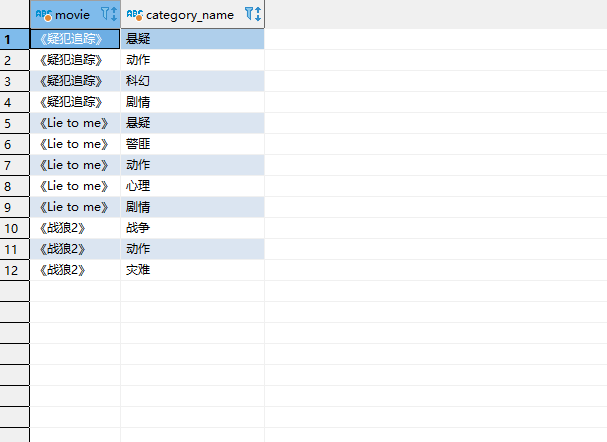Click the 《疑犯追踪》 cell next to 科幻
607x442 pixels.
tap(75, 81)
